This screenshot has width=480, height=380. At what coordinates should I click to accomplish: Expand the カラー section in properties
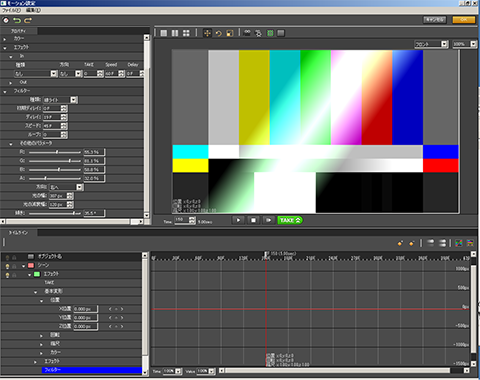pyautogui.click(x=5, y=39)
